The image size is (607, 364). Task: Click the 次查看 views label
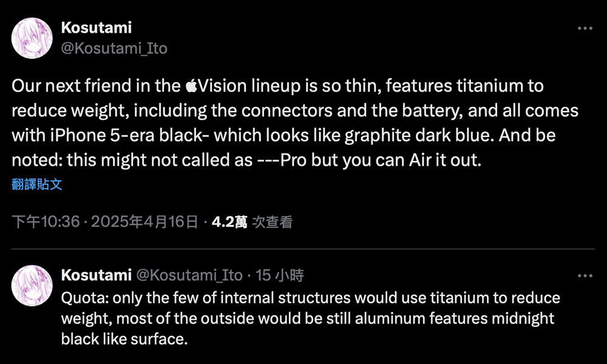[272, 223]
